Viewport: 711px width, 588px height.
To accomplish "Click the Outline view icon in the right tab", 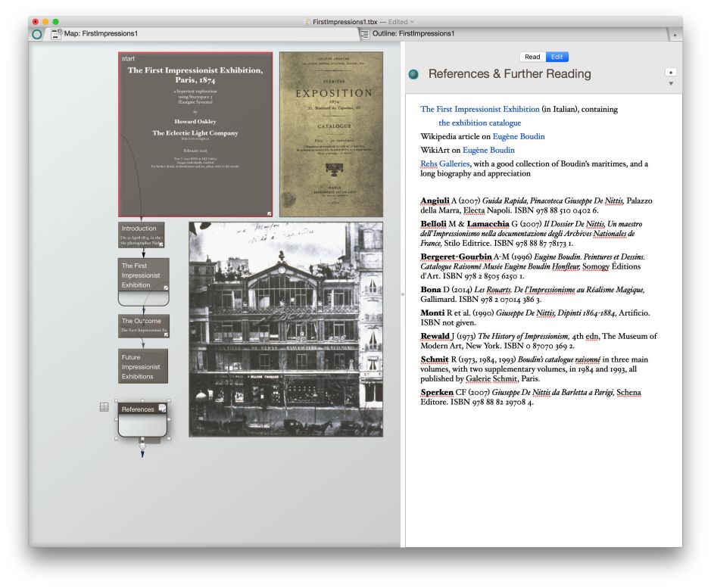I will (x=365, y=34).
